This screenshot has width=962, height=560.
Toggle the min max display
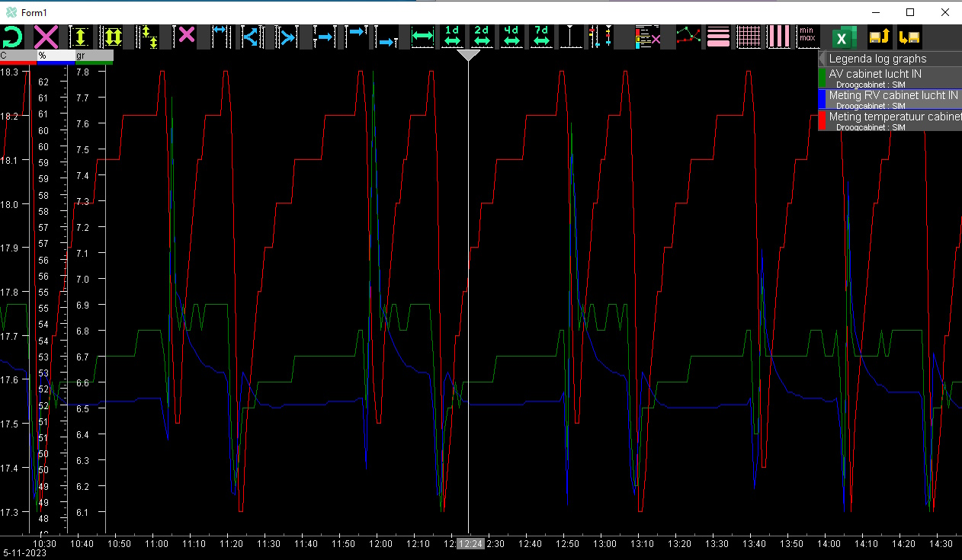[x=807, y=37]
